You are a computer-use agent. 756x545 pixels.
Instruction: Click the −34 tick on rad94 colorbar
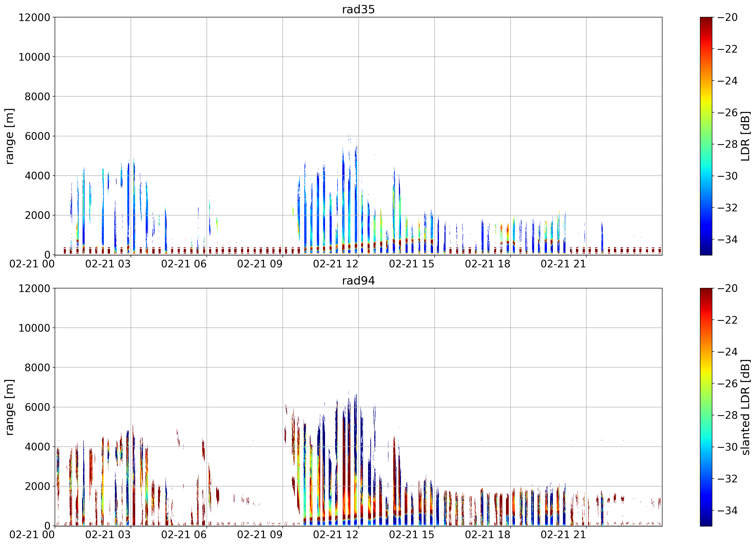(x=727, y=510)
